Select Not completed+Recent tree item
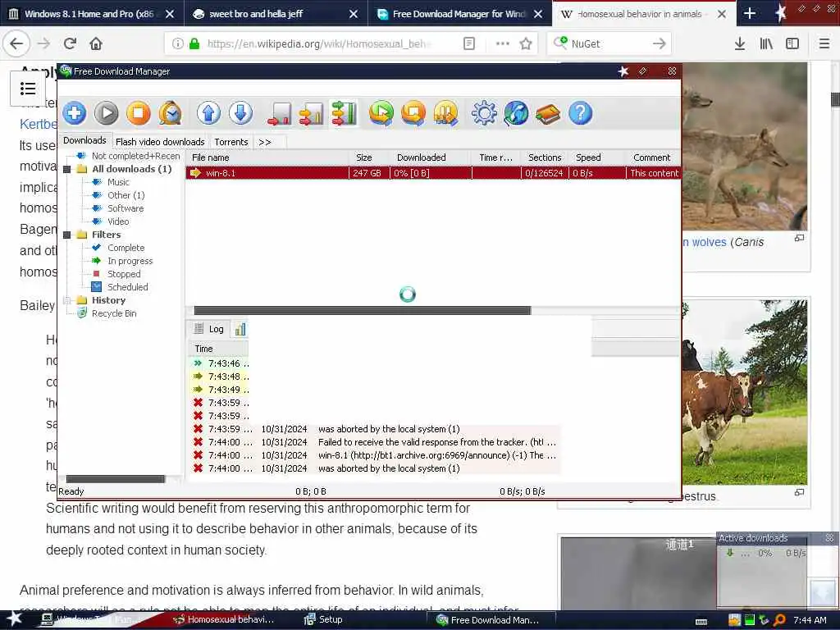The image size is (840, 630). [135, 156]
